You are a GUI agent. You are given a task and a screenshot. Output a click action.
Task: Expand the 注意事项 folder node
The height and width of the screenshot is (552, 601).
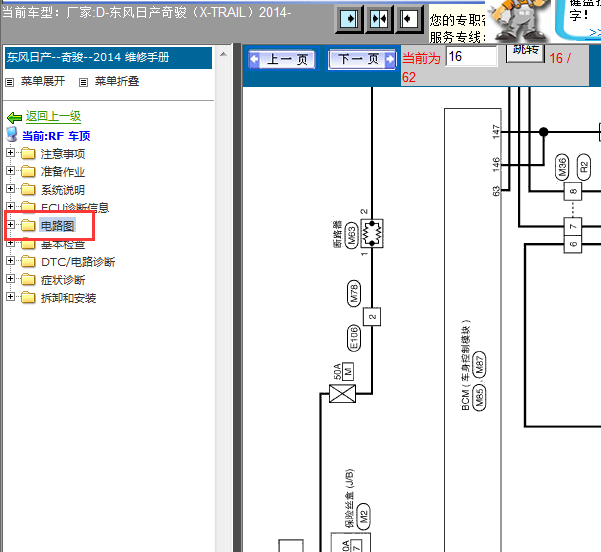click(x=11, y=153)
